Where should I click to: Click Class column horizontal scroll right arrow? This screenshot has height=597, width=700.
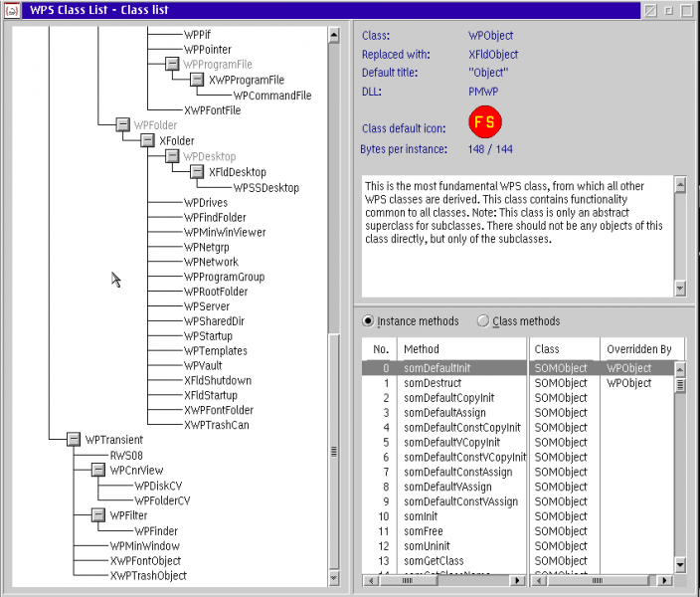pyautogui.click(x=665, y=580)
